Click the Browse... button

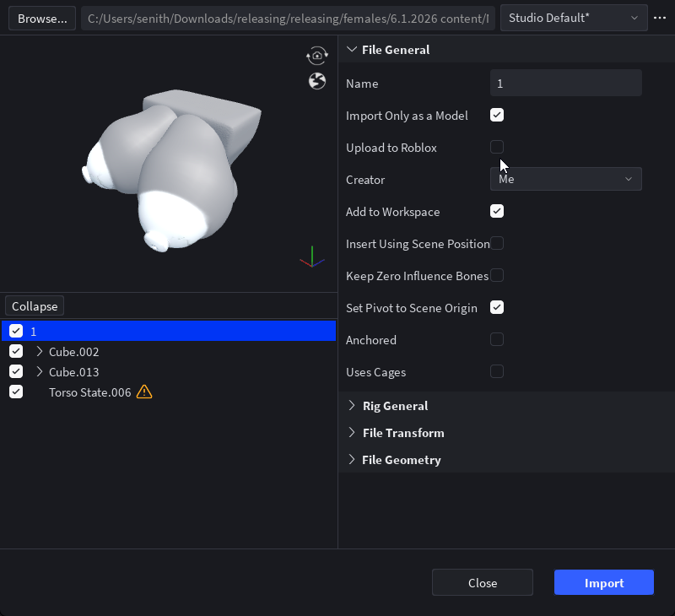[42, 19]
